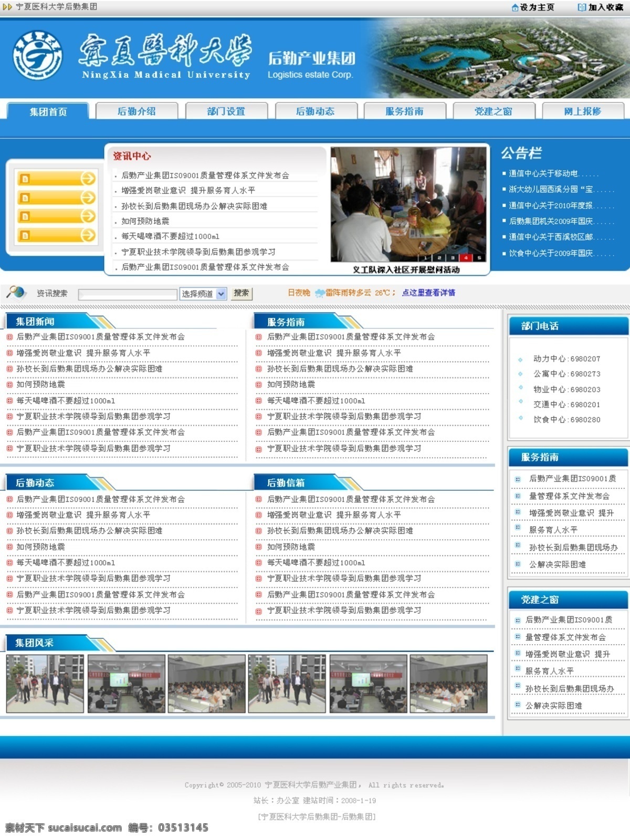Click the 资讯搜索 text input box
Image resolution: width=630 pixels, height=840 pixels.
[x=128, y=295]
